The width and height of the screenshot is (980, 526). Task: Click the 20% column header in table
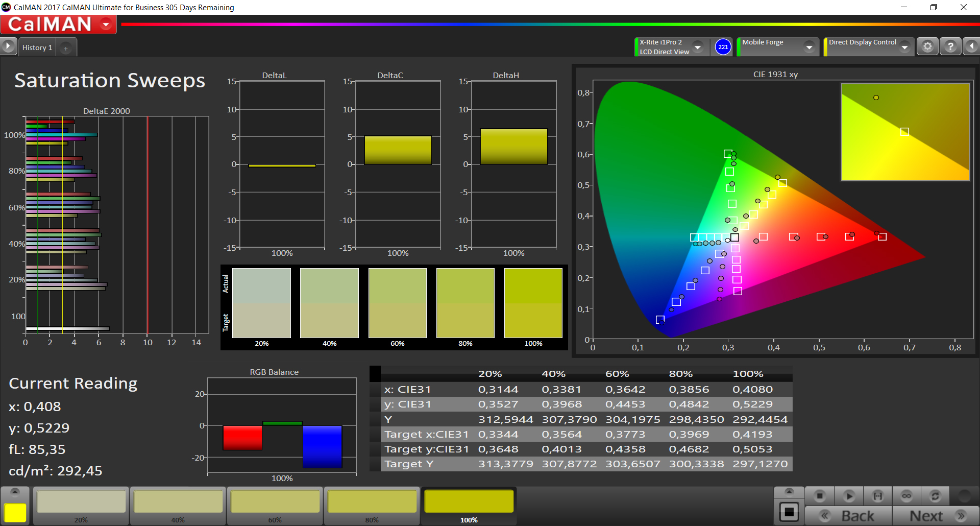point(490,374)
